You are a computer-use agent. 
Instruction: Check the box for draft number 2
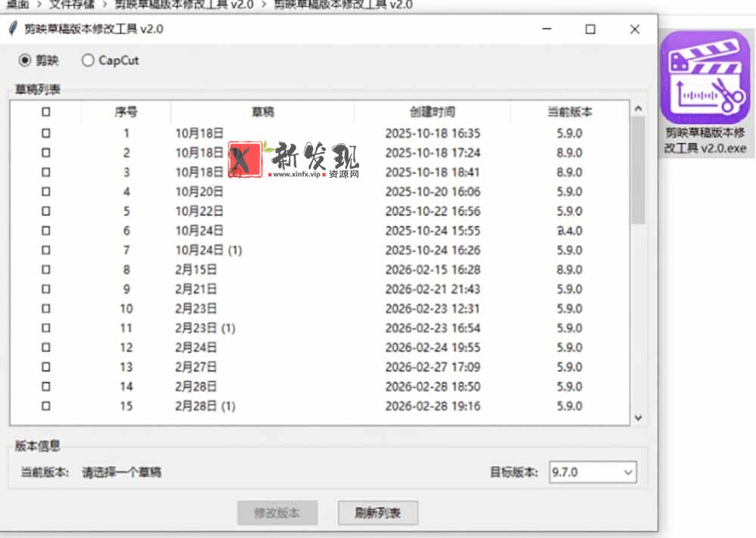click(x=46, y=153)
